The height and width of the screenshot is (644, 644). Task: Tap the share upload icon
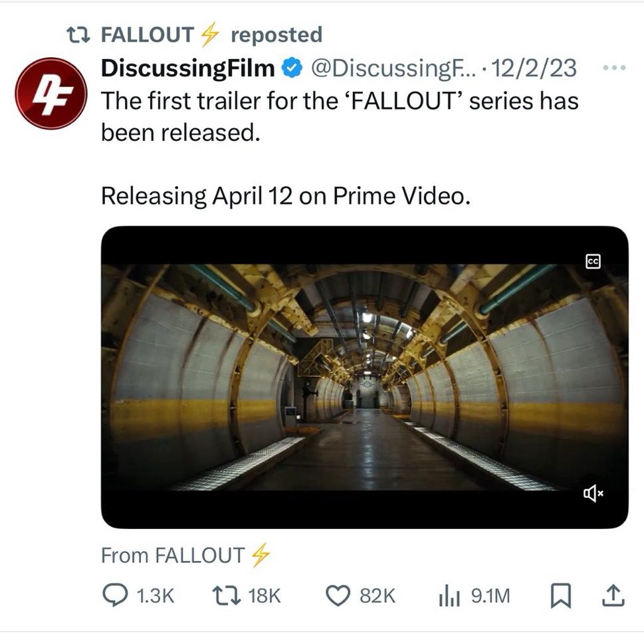pyautogui.click(x=613, y=596)
